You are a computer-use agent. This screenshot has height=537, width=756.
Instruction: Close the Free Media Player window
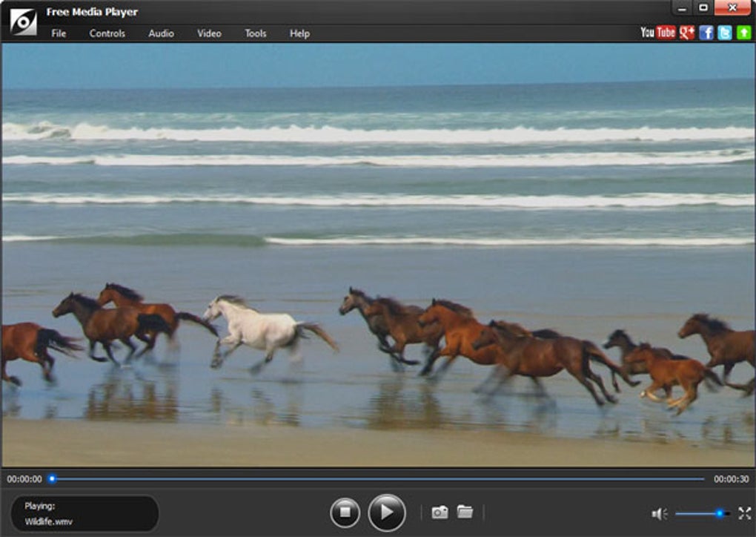coord(732,8)
